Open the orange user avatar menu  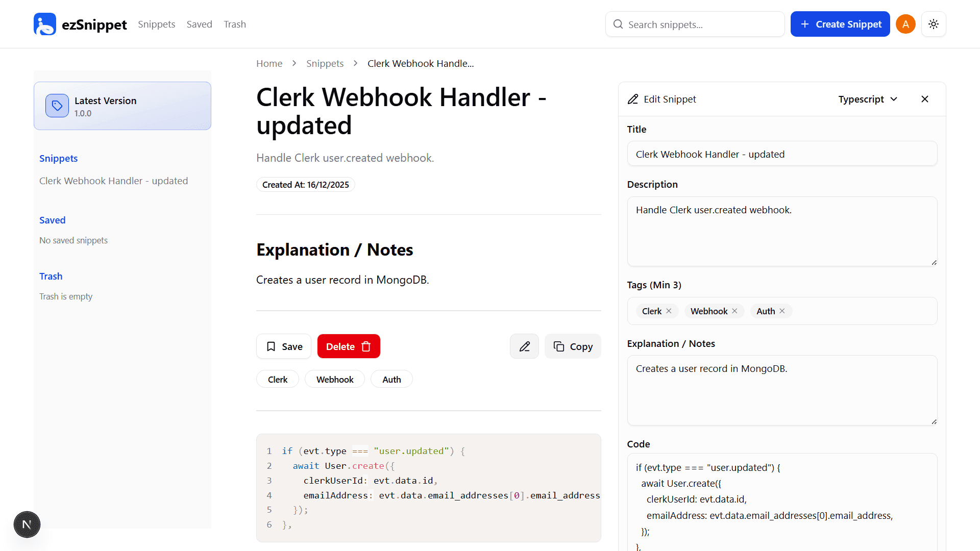[x=905, y=24]
